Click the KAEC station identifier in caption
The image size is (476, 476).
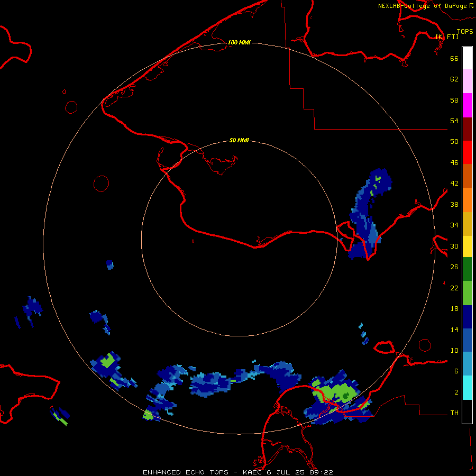253,472
